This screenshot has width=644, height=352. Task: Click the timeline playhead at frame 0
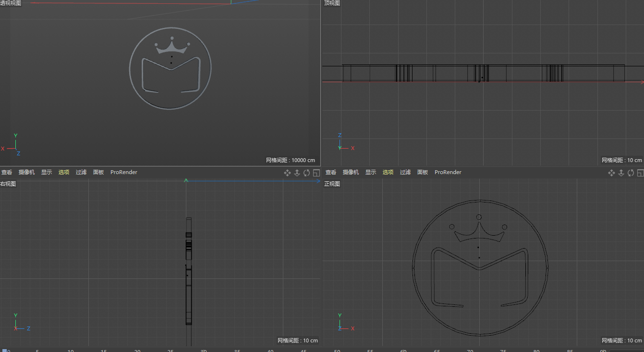pos(4,350)
